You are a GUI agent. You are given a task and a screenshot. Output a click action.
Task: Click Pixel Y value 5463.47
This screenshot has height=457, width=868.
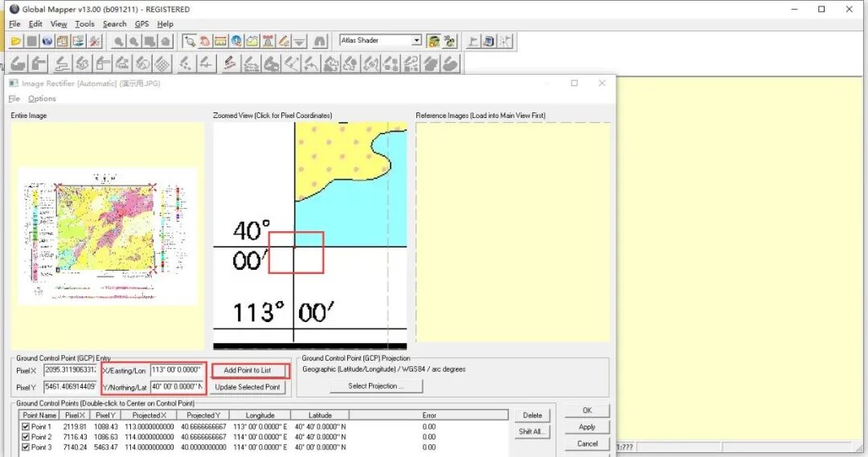(x=106, y=447)
